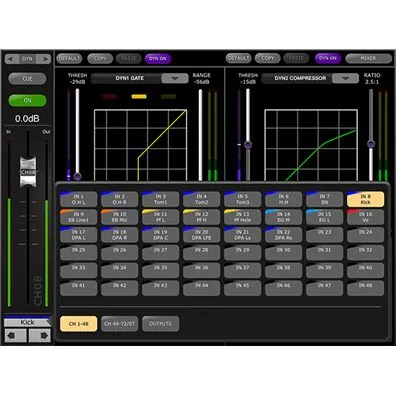396x396 pixels.
Task: Click DEFAULT for the DYN1 gate
Action: (69, 59)
